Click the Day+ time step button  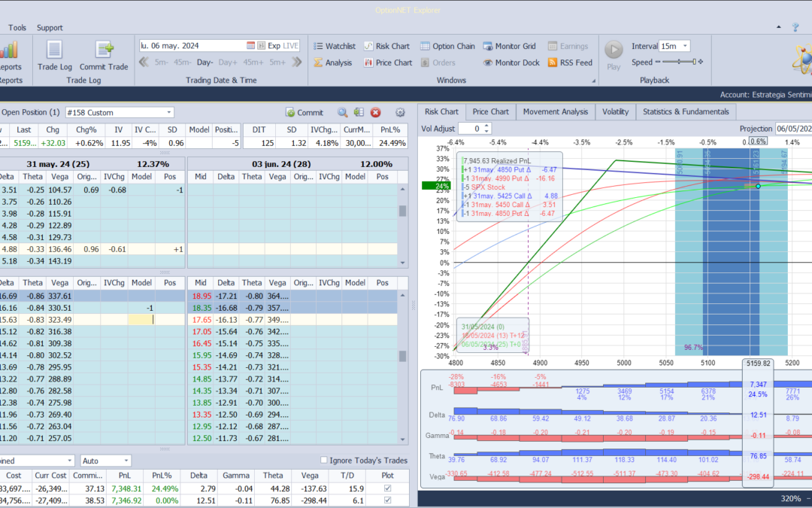[227, 62]
